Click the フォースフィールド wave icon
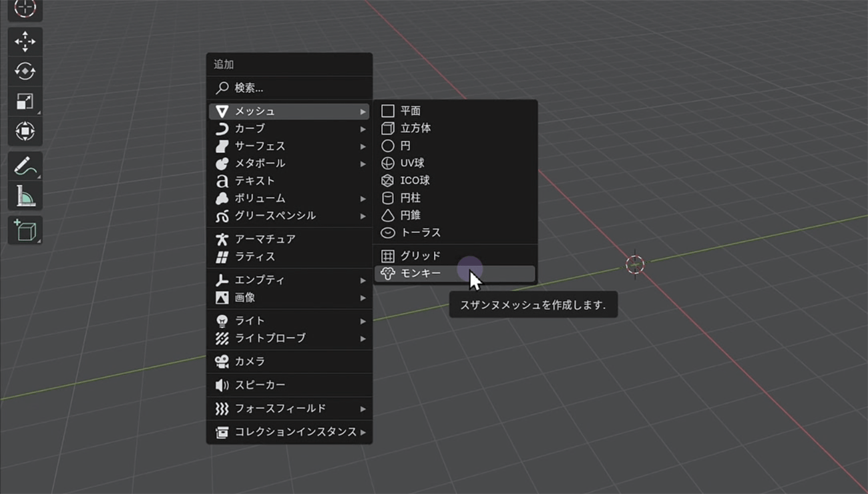This screenshot has height=494, width=868. (222, 409)
